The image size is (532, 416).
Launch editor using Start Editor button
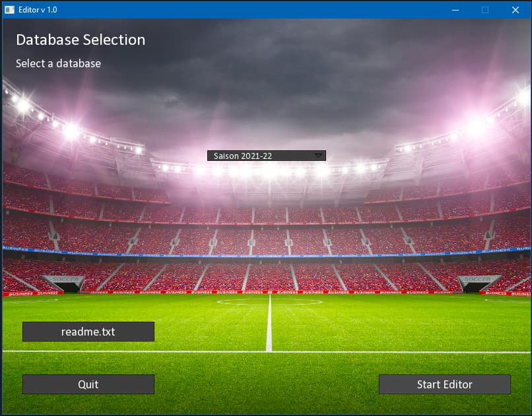[444, 384]
